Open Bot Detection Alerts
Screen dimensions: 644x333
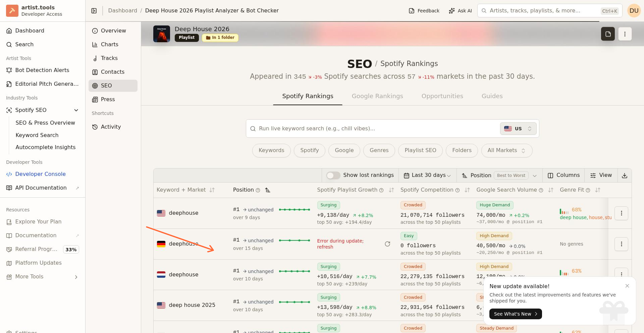(43, 70)
